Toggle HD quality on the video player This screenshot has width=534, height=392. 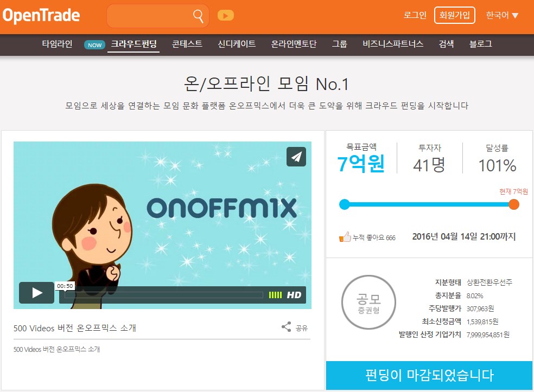click(x=294, y=295)
